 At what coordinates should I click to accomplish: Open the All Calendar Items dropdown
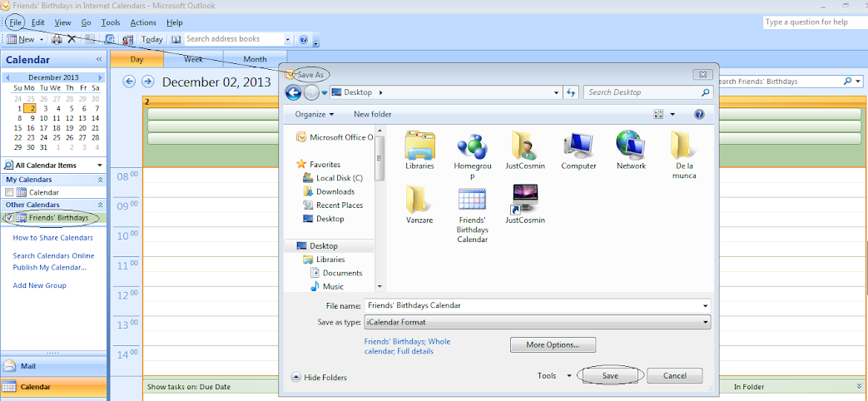(100, 166)
